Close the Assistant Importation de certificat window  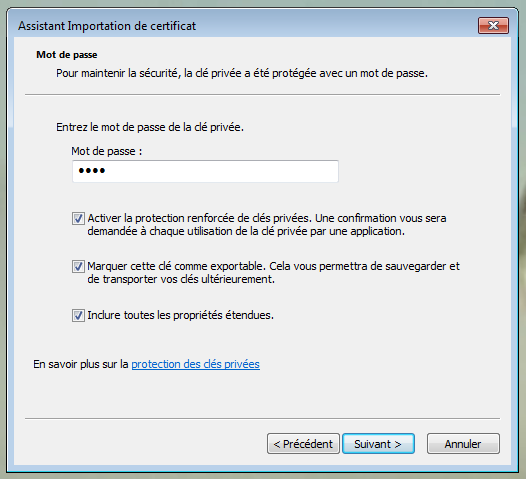[493, 25]
